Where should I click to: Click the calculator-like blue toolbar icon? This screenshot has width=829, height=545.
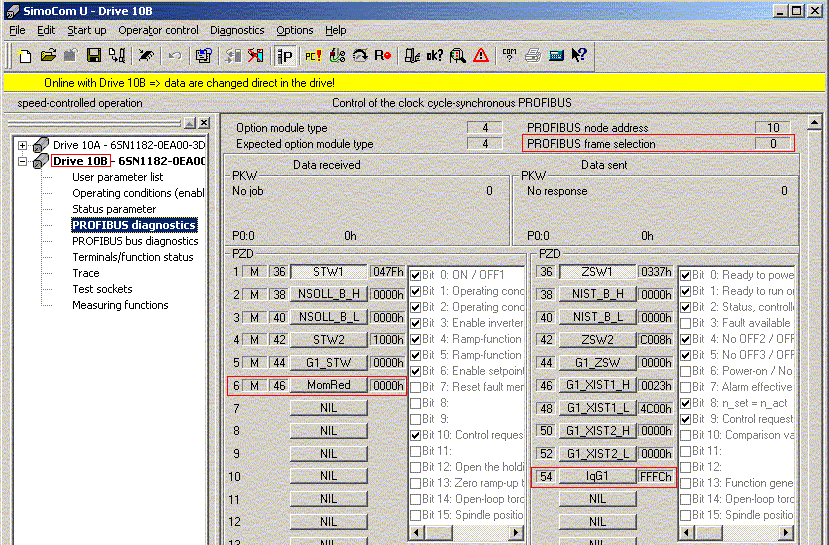pos(556,56)
